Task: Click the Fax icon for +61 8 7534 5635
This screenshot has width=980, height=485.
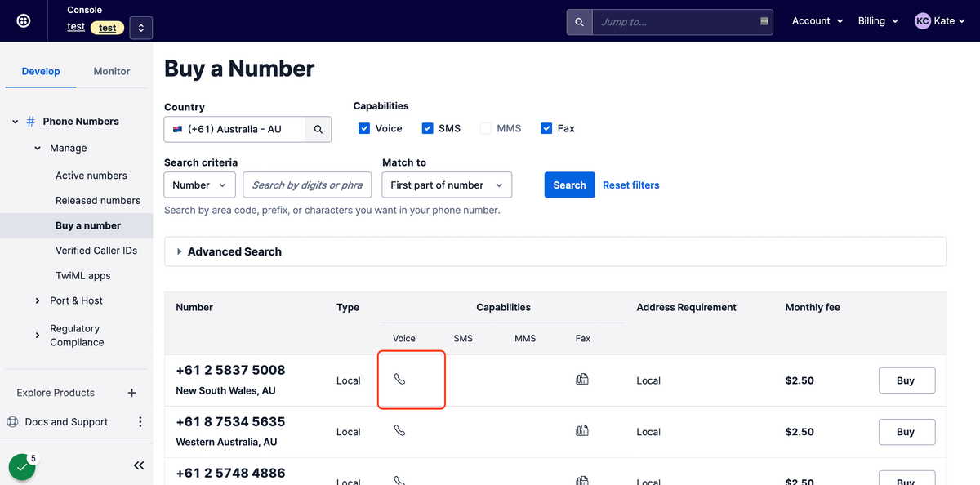Action: (582, 430)
